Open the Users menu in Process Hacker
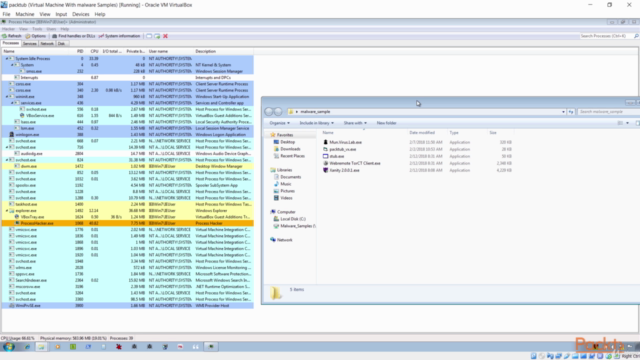Viewport: 640px width, 360px height. 51,29
